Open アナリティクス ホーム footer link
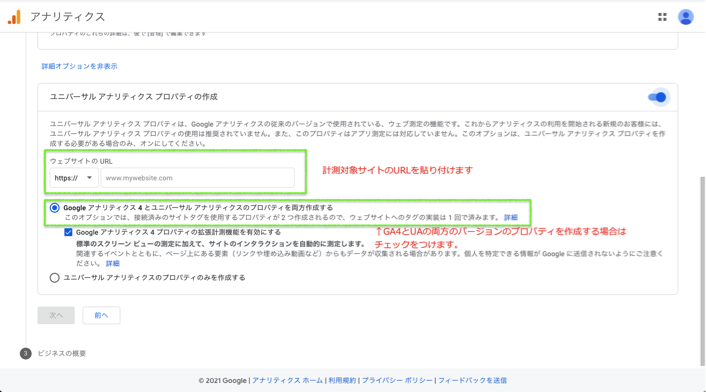 point(287,380)
